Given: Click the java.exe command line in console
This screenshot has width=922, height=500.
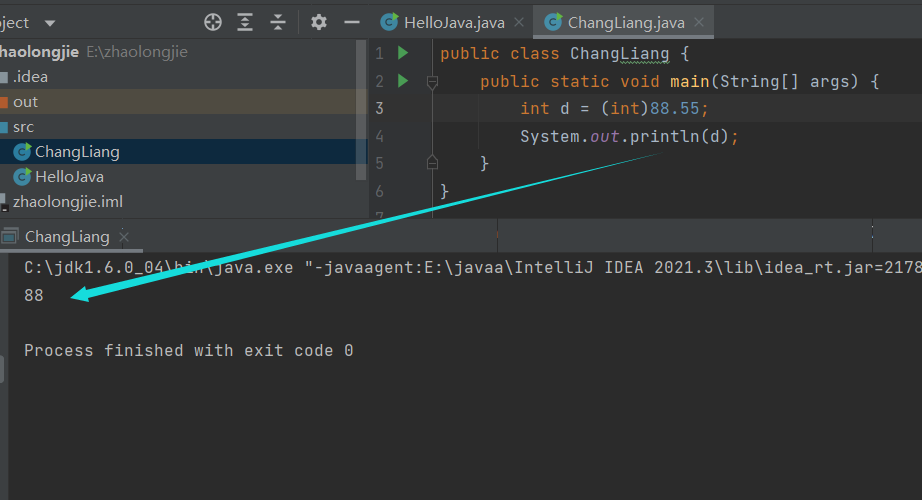Looking at the screenshot, I should coord(473,268).
